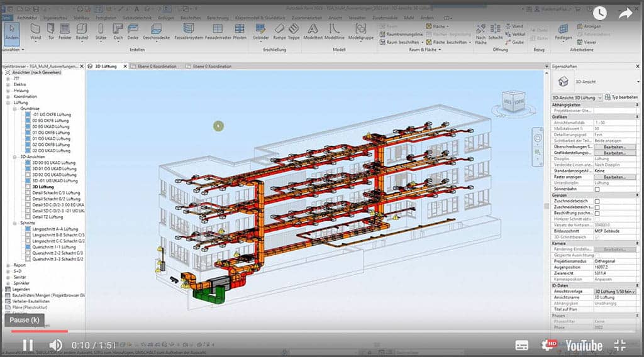
Task: Select the Fassadensystem tool
Action: (189, 31)
